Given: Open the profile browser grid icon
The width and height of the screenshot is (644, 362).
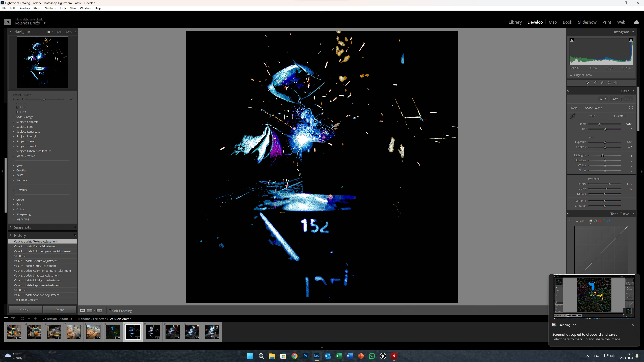Looking at the screenshot, I should (631, 108).
